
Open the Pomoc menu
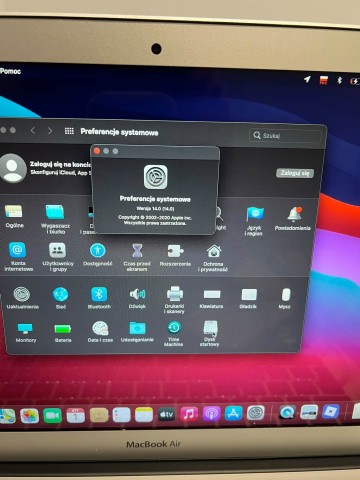[x=10, y=71]
